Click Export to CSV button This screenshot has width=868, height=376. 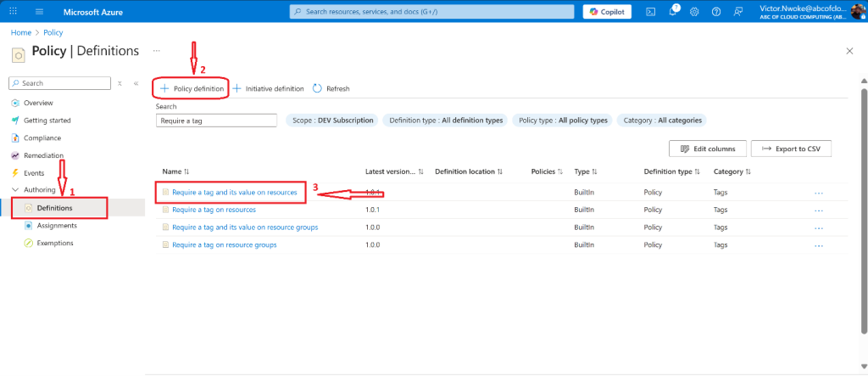pyautogui.click(x=791, y=149)
